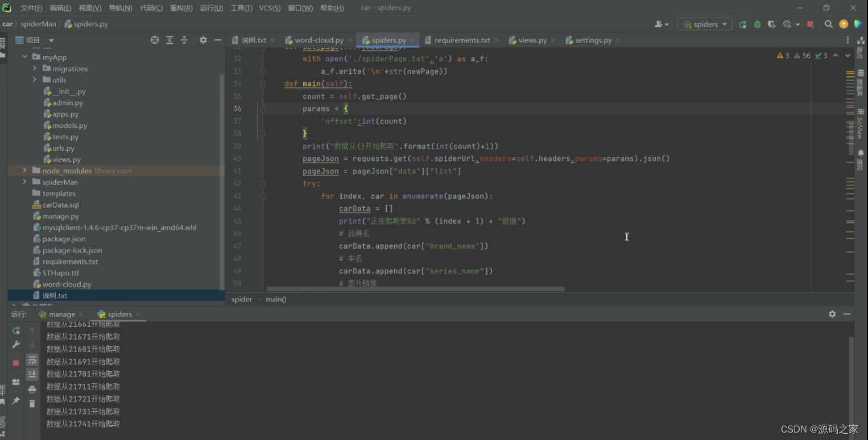The height and width of the screenshot is (440, 868).
Task: Click the user account icon in toolbar
Action: coord(661,24)
